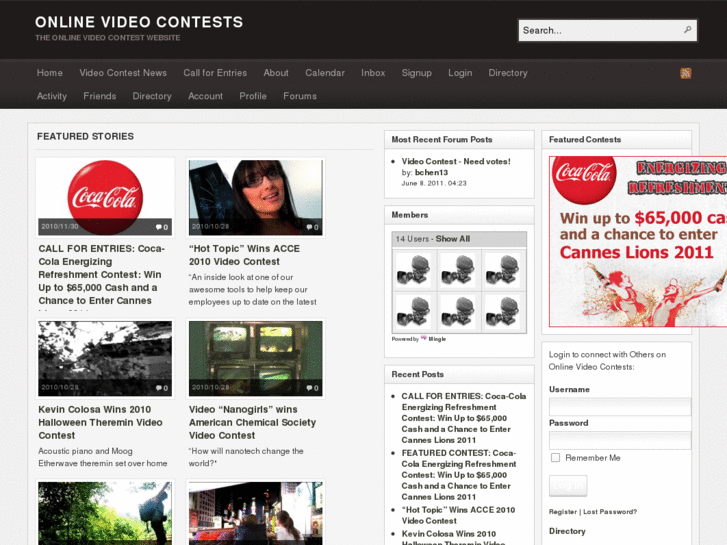Open the RSS feed icon
Viewport: 727px width, 545px height.
point(685,73)
